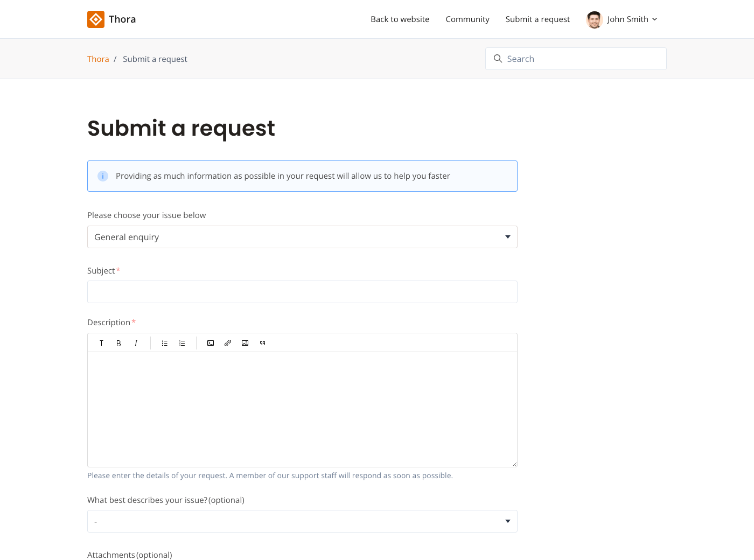This screenshot has height=560, width=754.
Task: Insert an image into description
Action: click(x=245, y=343)
